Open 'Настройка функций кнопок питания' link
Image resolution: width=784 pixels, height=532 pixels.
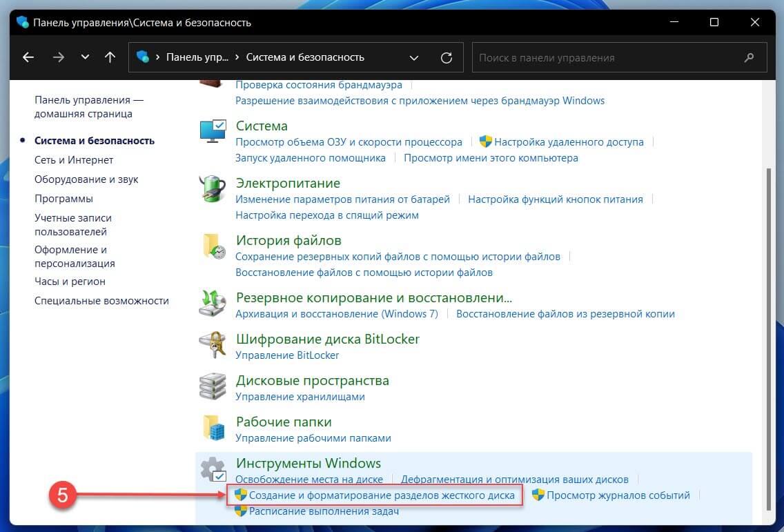(556, 199)
